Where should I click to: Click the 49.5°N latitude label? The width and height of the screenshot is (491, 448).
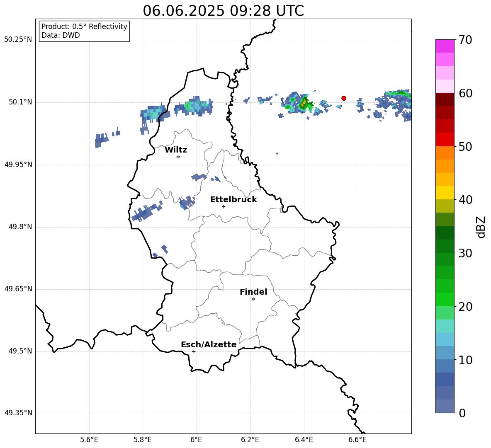21,351
